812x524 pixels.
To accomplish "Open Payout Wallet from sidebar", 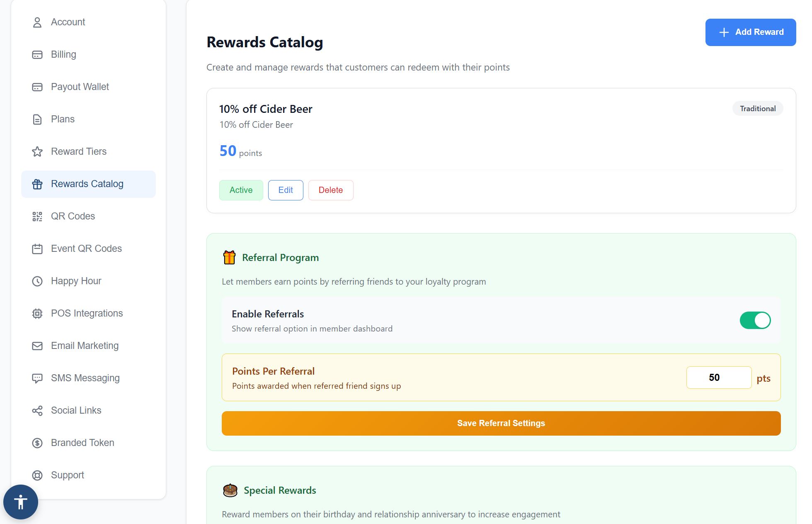I will click(88, 87).
